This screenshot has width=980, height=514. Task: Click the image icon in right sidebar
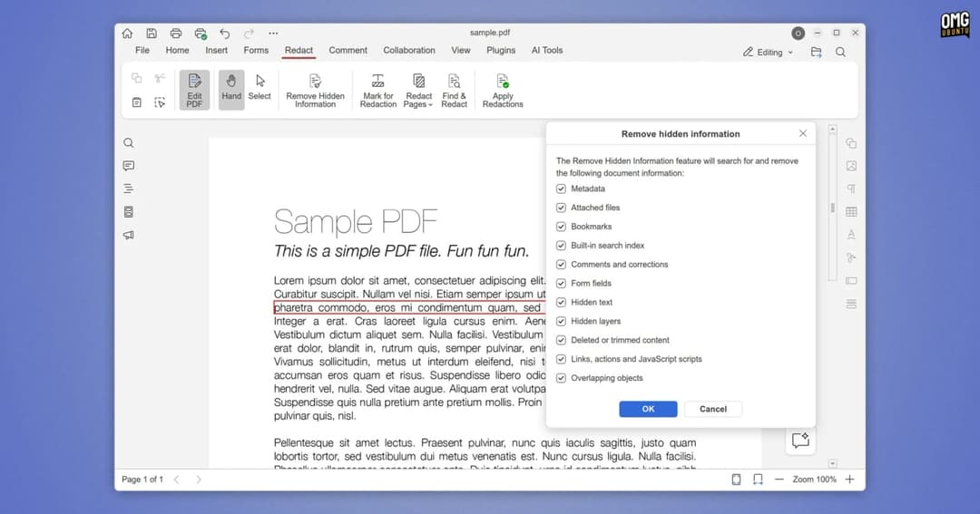(x=851, y=166)
